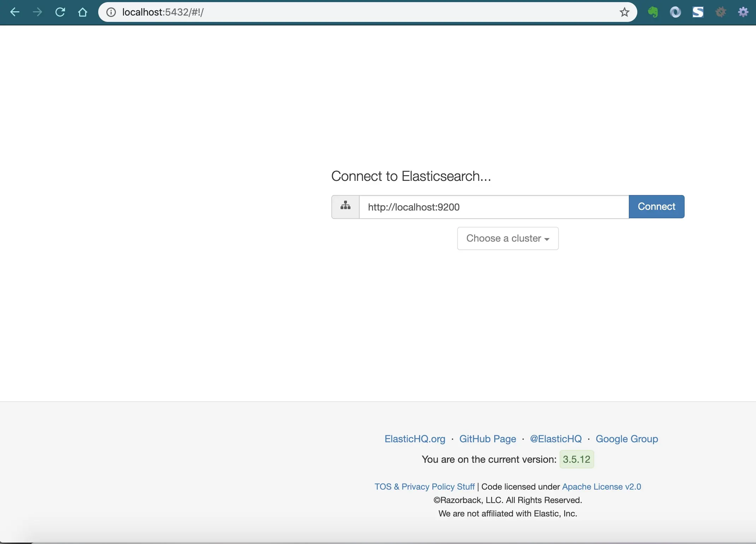Go to browser home page

tap(83, 12)
